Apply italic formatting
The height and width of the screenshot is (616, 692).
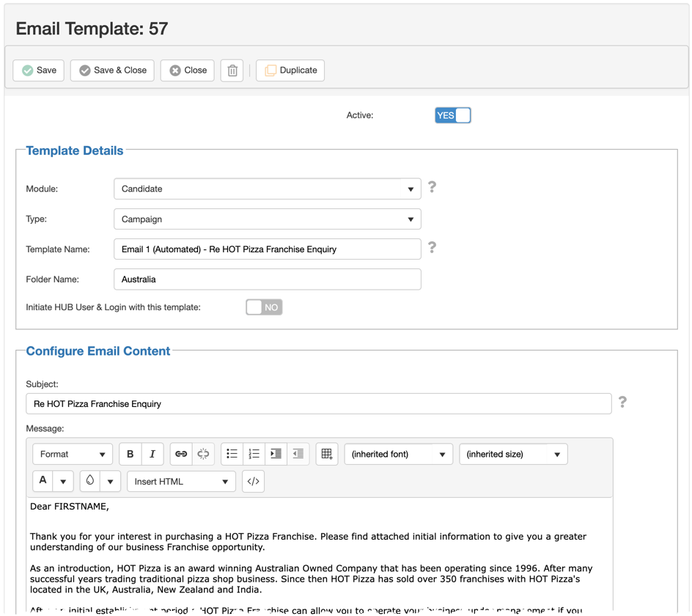(152, 454)
